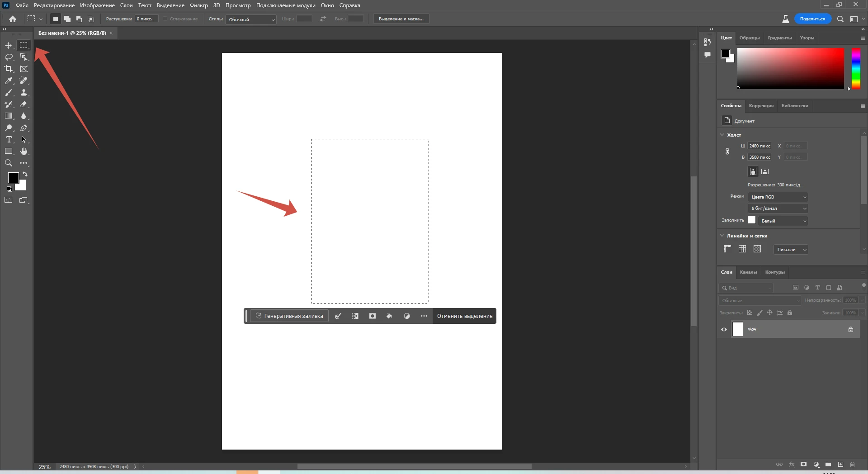Open the Стиль dropdown set to Обычный

[x=251, y=19]
